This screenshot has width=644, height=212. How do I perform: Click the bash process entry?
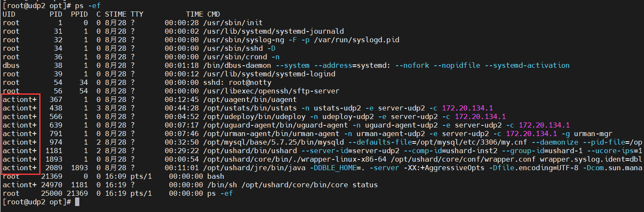point(216,176)
